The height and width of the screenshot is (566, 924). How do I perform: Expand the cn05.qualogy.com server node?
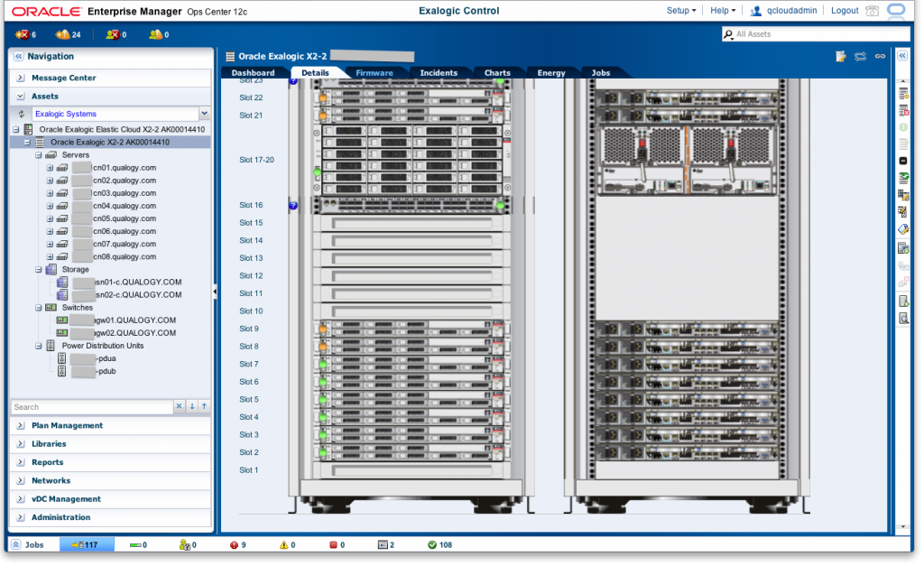pos(51,218)
